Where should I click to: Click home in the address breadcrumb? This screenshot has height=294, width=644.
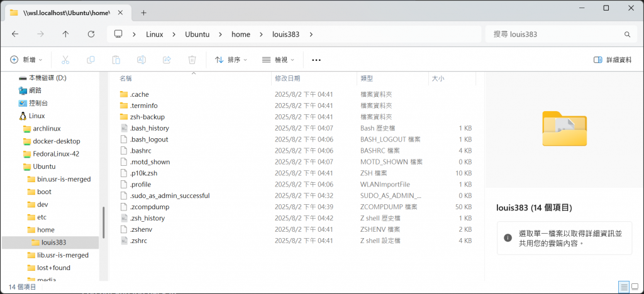241,35
